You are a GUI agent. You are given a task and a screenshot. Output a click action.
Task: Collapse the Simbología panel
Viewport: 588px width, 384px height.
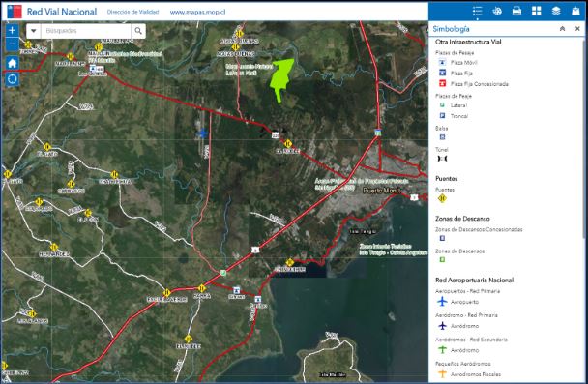562,29
